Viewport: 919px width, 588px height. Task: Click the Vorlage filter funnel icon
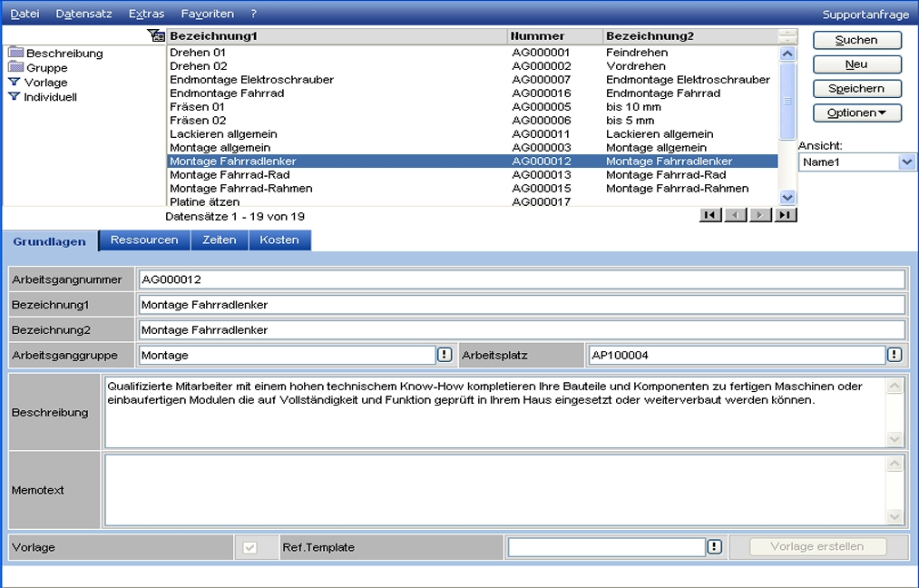(x=15, y=82)
